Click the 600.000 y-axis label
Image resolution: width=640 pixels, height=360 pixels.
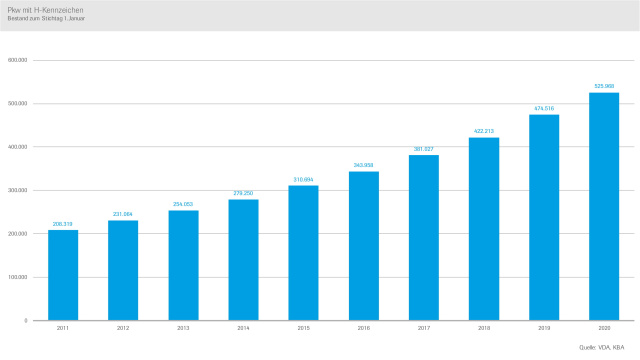coord(18,60)
